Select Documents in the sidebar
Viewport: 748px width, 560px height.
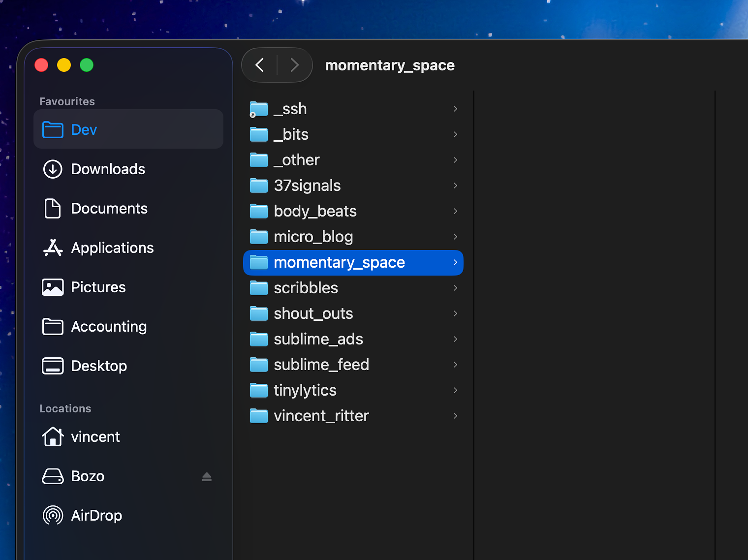point(109,208)
